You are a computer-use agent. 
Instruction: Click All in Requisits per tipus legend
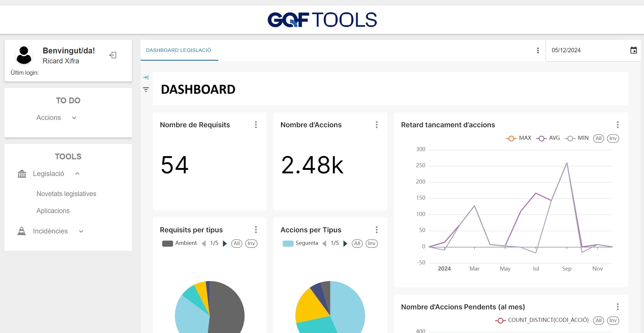click(237, 243)
